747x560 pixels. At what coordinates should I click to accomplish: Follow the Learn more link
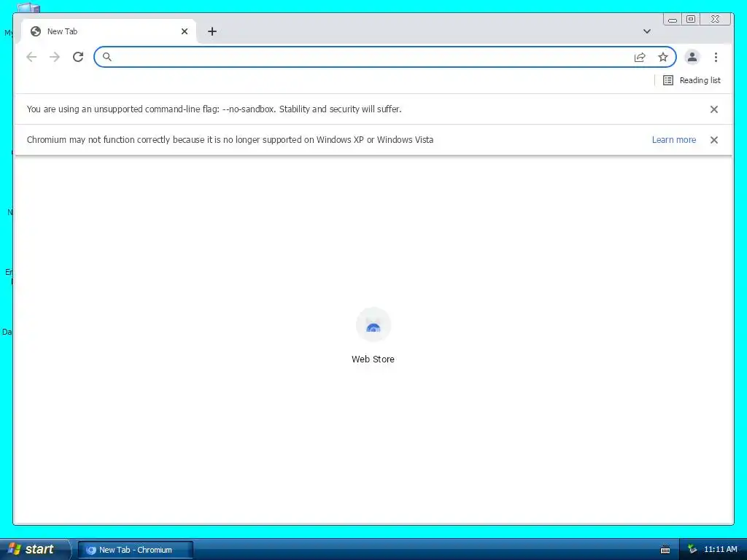(x=673, y=140)
